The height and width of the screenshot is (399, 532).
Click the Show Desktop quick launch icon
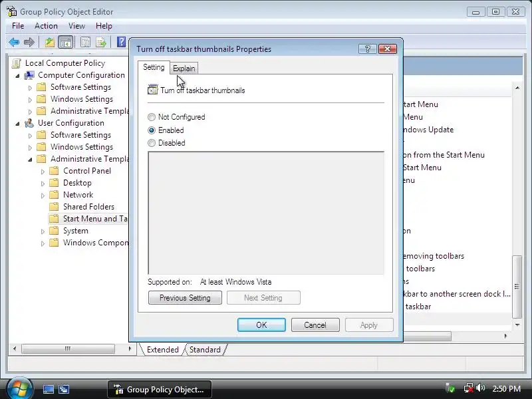click(48, 389)
